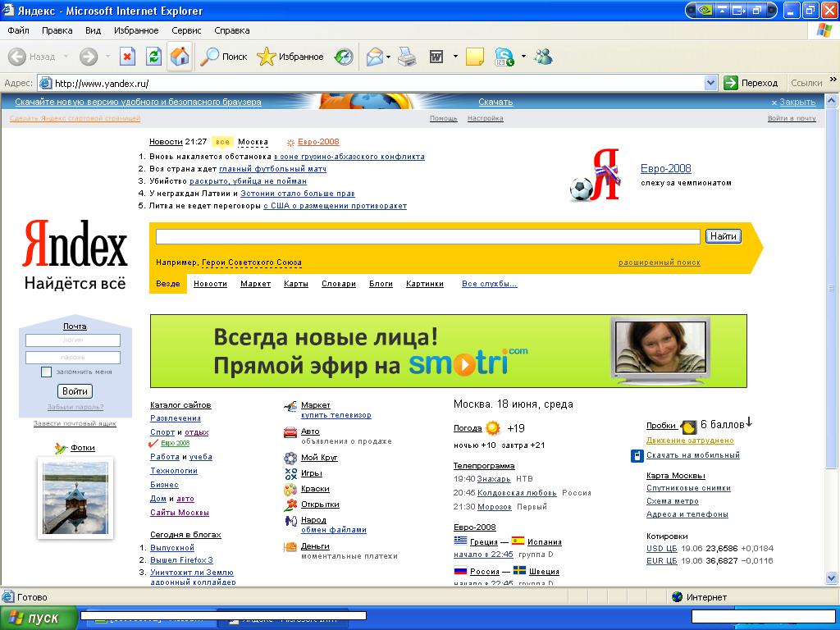Screen dimensions: 840x630
Task: Print page using printer icon
Action: pos(407,57)
